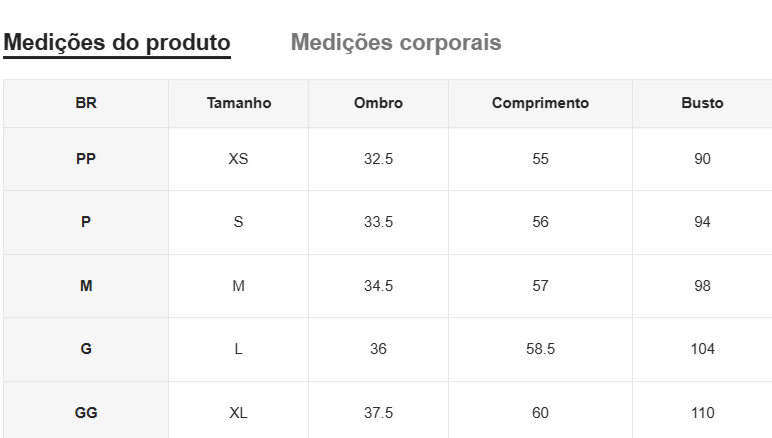Select the Tamanho column header

coord(238,103)
